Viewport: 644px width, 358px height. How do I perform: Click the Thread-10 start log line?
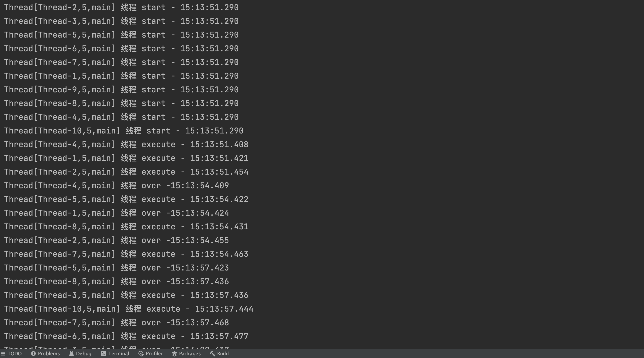[123, 131]
